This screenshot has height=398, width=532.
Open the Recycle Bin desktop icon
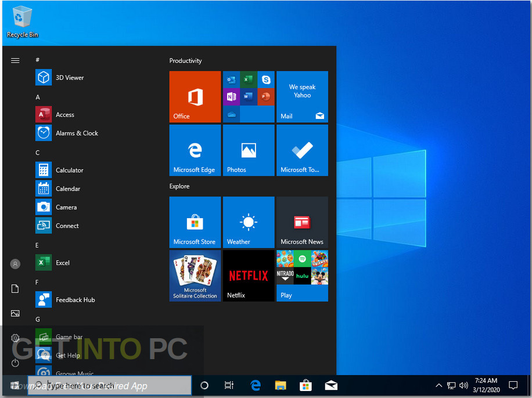pos(23,23)
